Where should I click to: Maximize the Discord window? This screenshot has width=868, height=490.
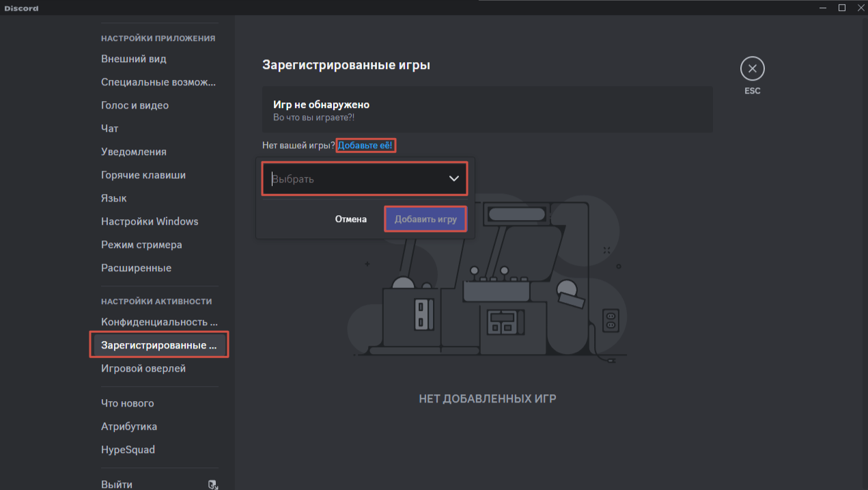click(842, 8)
